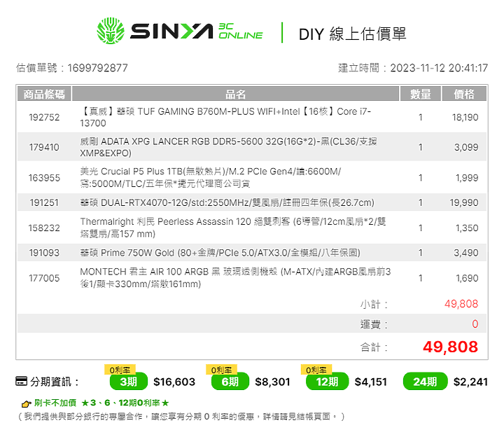The width and height of the screenshot is (504, 437).
Task: Click the 分期資訊 label
Action: 54,382
